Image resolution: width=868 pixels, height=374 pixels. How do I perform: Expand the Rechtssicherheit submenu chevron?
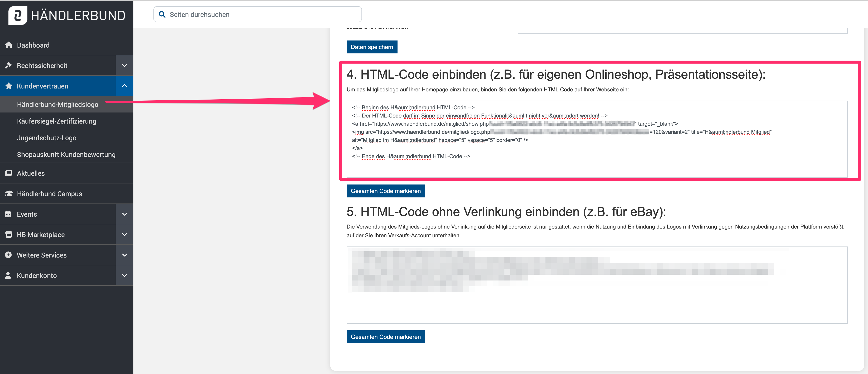tap(124, 65)
